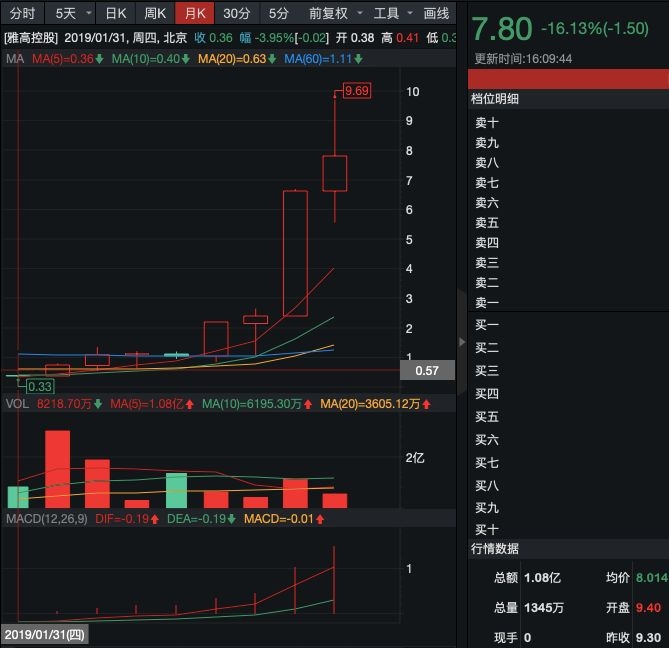Select the 日K tab
669x648 pixels.
point(116,13)
